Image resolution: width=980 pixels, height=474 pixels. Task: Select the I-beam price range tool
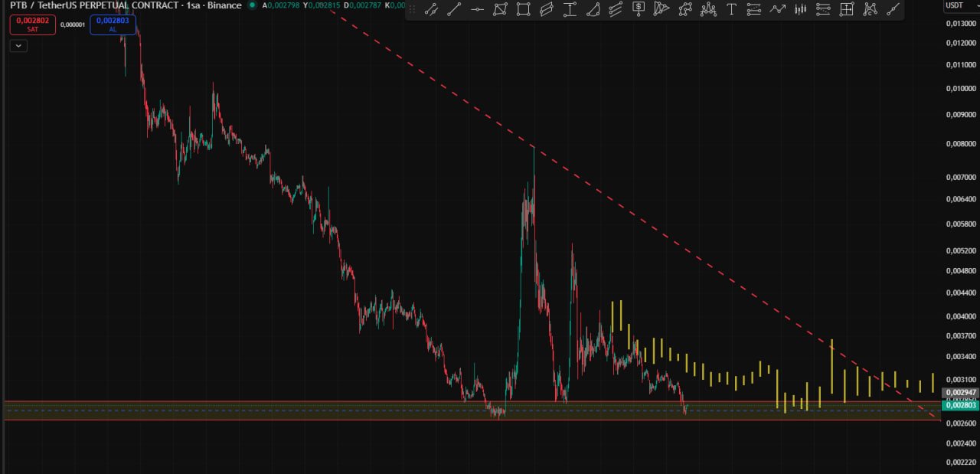[x=570, y=9]
